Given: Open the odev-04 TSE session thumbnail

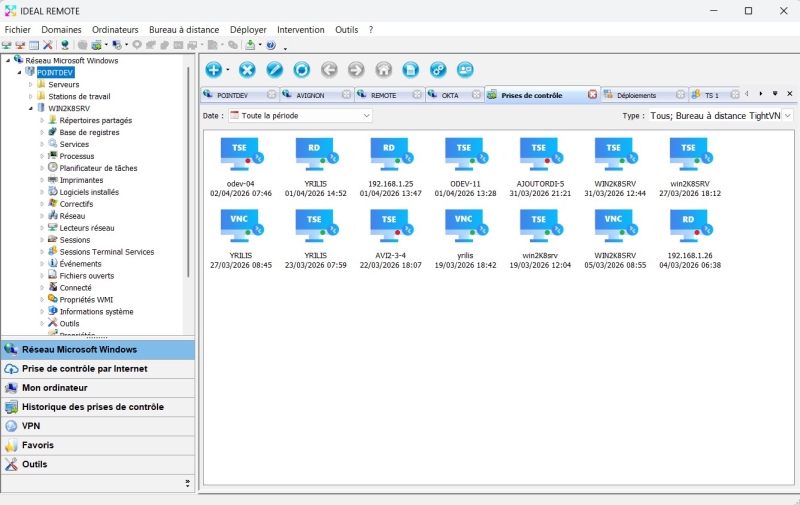Looking at the screenshot, I should [240, 154].
